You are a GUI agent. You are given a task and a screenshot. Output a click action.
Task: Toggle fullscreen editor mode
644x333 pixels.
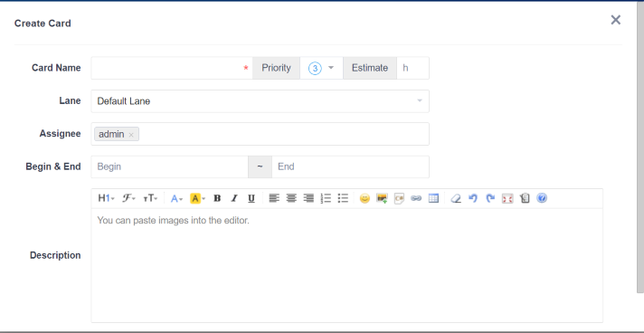click(x=507, y=198)
